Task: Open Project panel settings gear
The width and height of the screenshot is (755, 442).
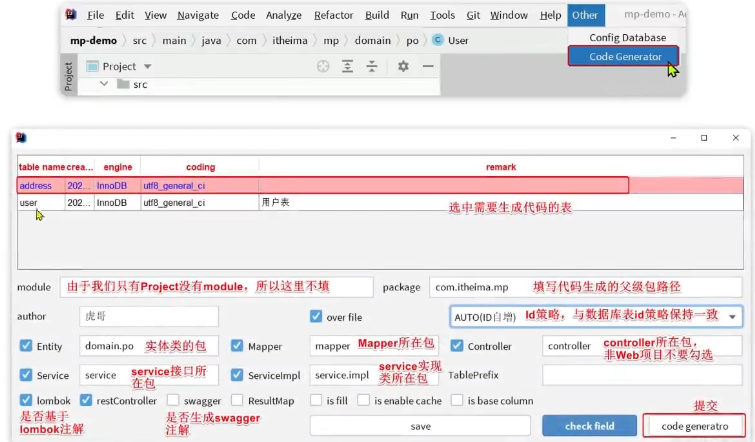Action: tap(403, 66)
